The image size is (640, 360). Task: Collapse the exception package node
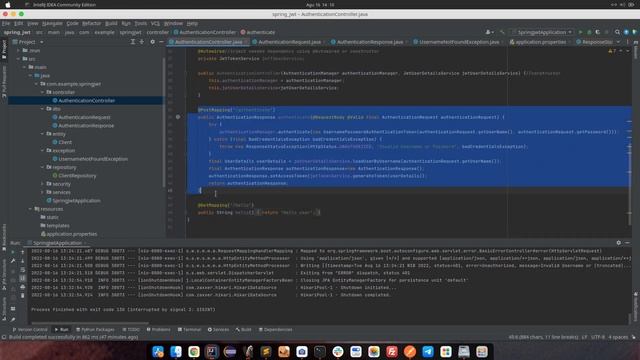pos(42,151)
